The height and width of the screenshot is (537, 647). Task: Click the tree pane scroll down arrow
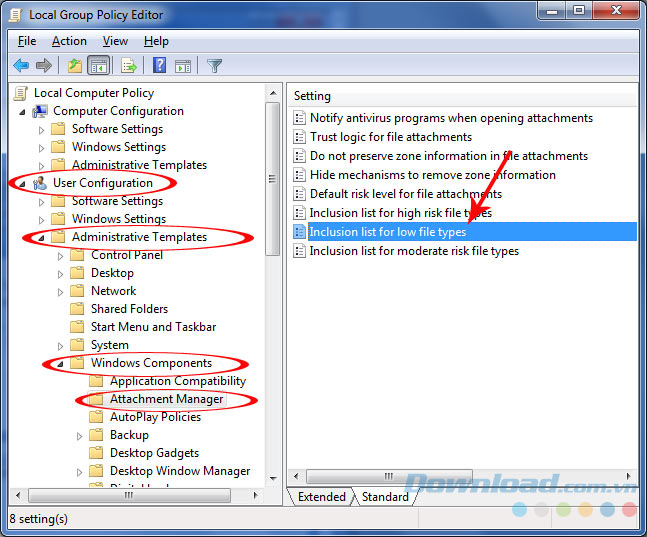273,479
